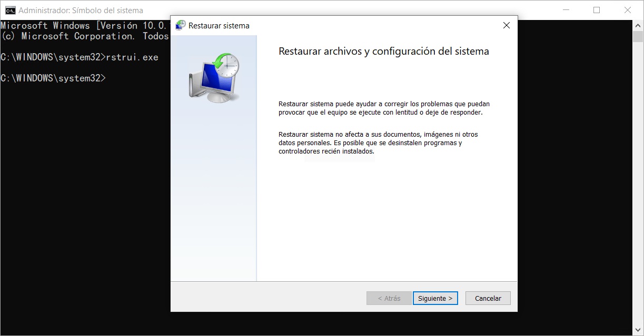Click the greyed-out Atrás button
The image size is (644, 336).
[389, 298]
